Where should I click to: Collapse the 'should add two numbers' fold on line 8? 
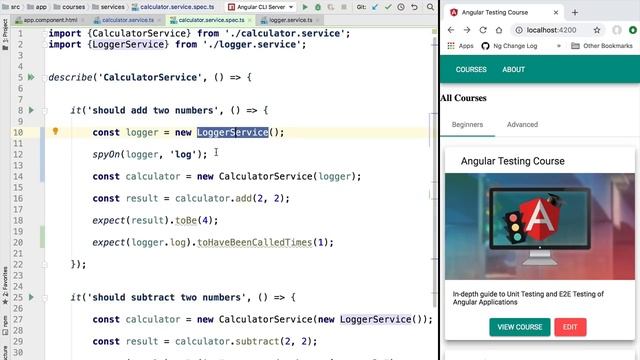pos(44,111)
